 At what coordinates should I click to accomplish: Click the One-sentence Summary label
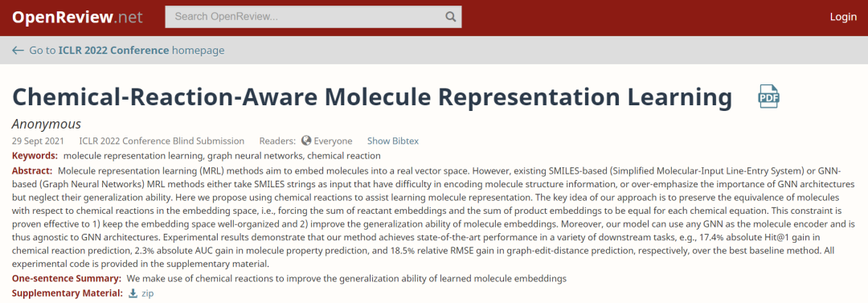pyautogui.click(x=67, y=279)
